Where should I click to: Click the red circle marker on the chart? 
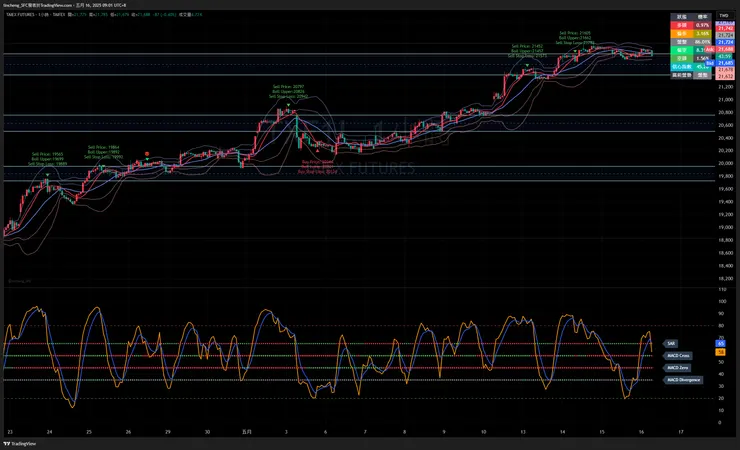click(x=147, y=154)
